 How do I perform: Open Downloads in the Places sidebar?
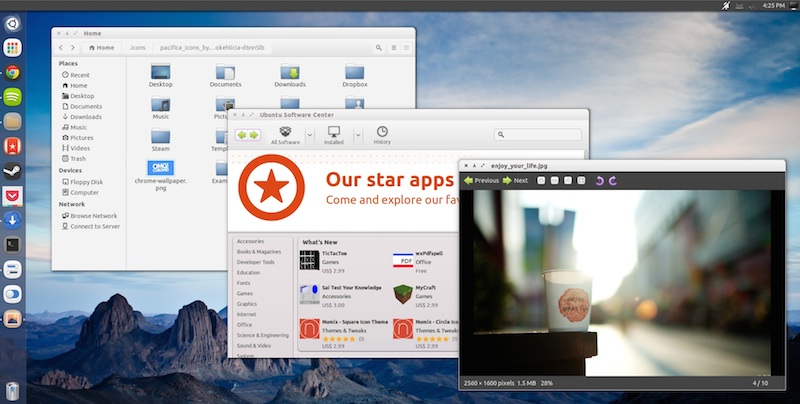86,117
